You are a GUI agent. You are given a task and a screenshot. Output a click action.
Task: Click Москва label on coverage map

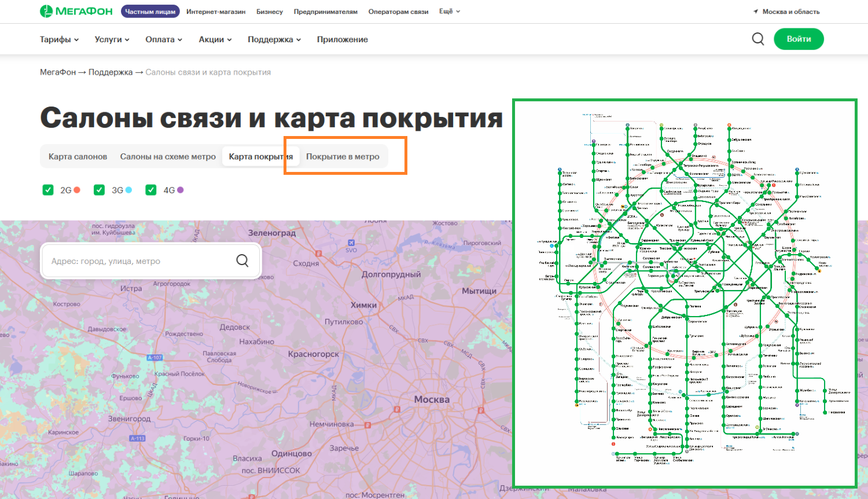[x=432, y=399]
